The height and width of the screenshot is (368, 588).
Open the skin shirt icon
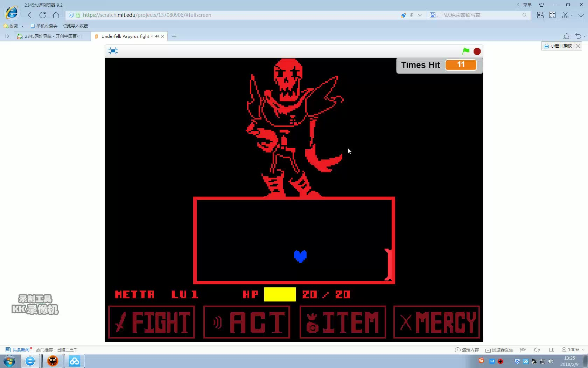pyautogui.click(x=542, y=5)
